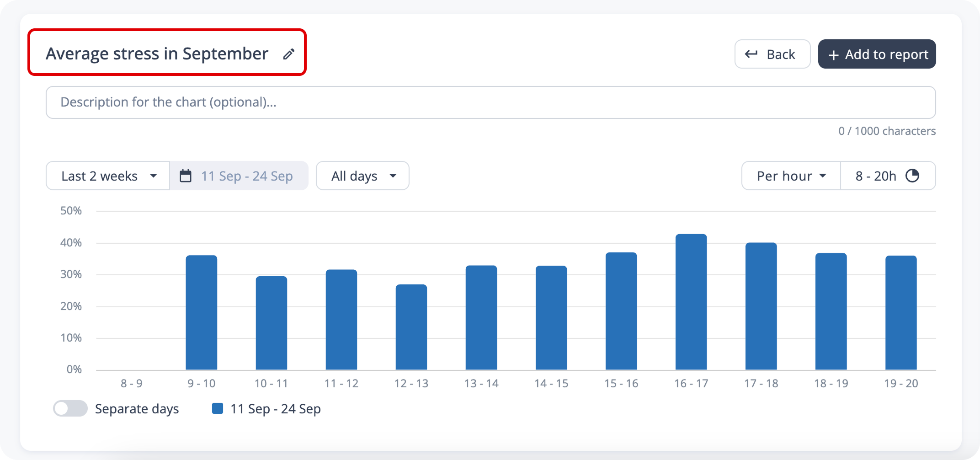Focus the chart description text field
980x460 pixels.
coord(490,102)
